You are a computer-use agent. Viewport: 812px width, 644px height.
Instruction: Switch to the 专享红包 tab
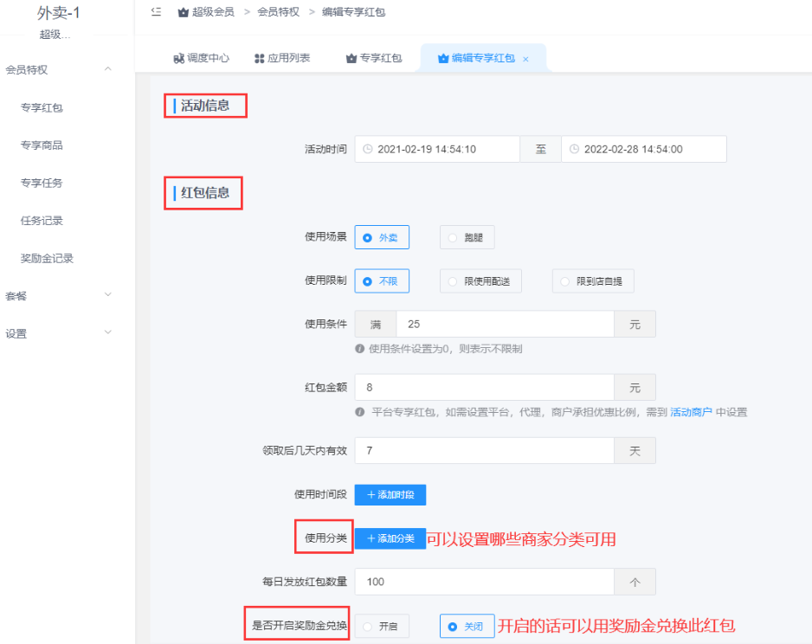click(x=374, y=58)
